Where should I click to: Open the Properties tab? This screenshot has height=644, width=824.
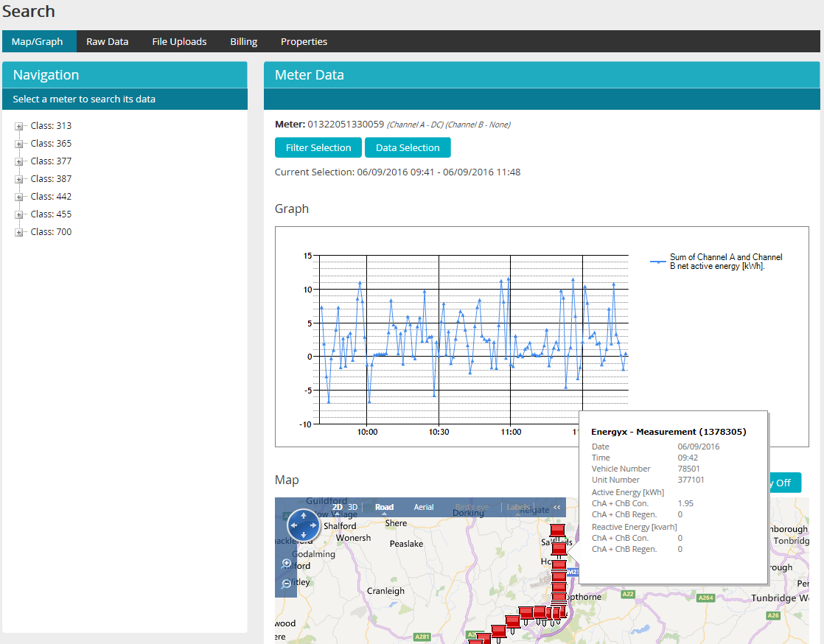click(304, 41)
